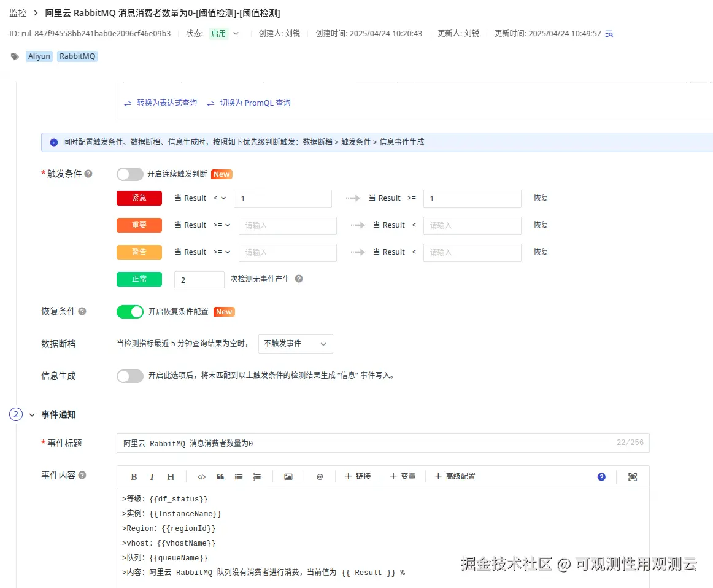Click the history icon after update time

click(609, 34)
